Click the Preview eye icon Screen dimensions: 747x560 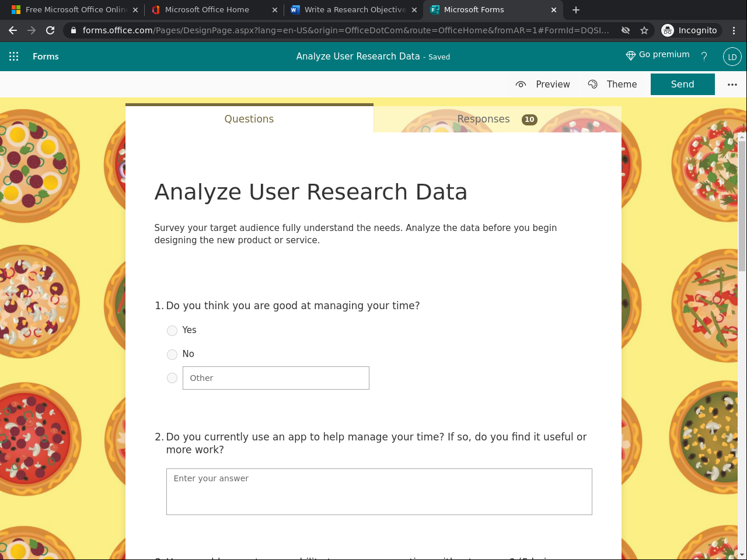[x=521, y=85]
